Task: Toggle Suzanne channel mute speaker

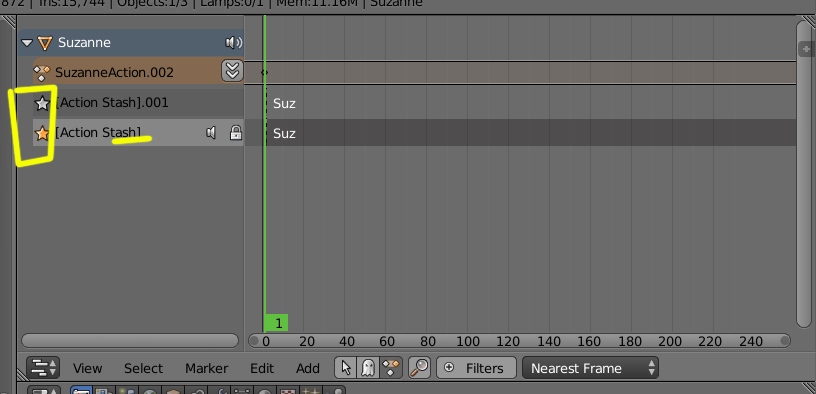Action: point(233,43)
